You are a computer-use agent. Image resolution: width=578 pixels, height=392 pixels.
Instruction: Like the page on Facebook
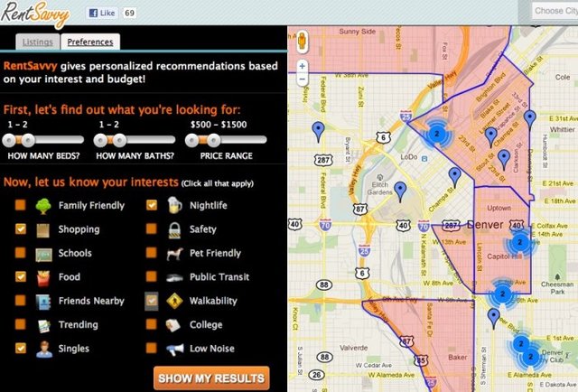102,13
